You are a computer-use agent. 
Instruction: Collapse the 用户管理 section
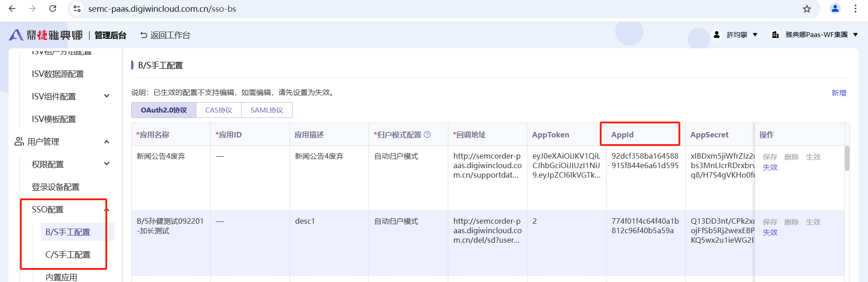tap(107, 142)
